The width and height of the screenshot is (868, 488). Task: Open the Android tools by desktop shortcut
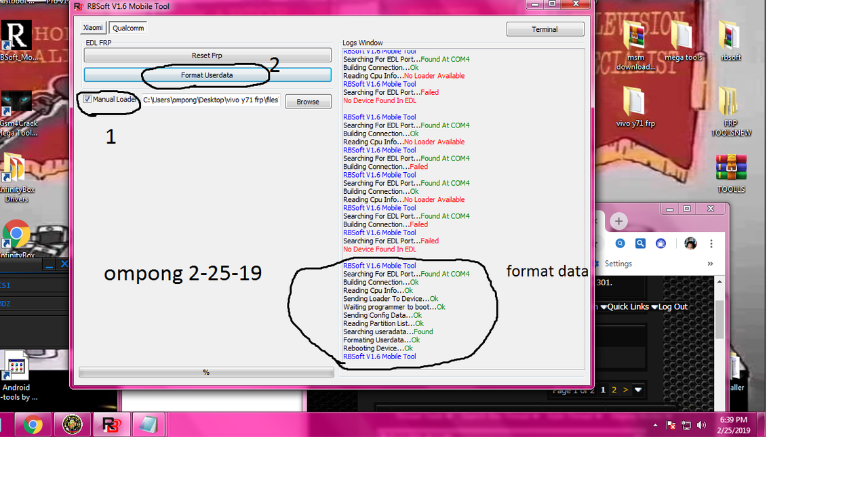point(16,376)
